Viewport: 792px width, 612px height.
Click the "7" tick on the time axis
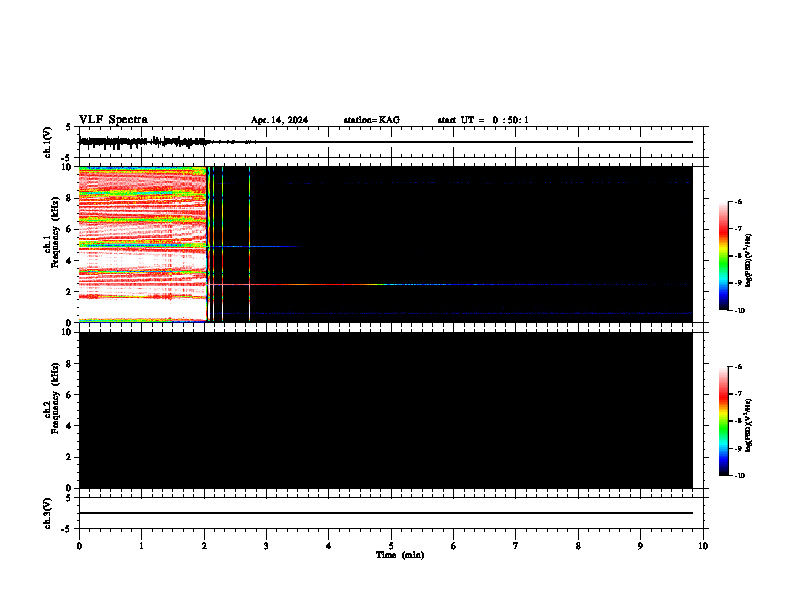(x=516, y=546)
